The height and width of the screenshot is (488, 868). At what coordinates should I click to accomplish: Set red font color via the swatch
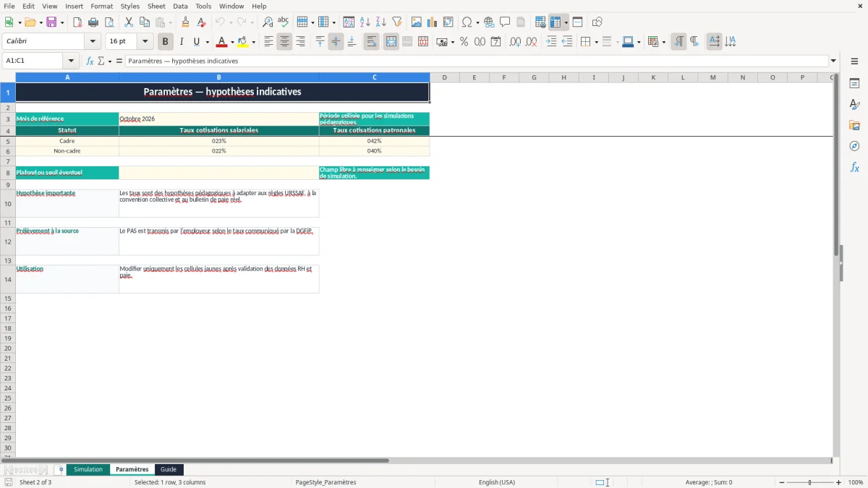coord(221,42)
